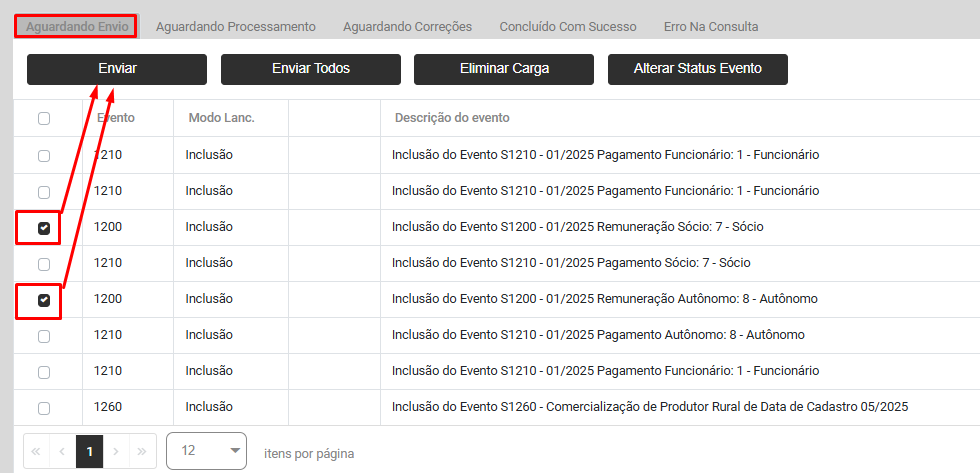This screenshot has height=473, width=980.
Task: Open the Aguardando Correções tab
Action: pos(407,27)
